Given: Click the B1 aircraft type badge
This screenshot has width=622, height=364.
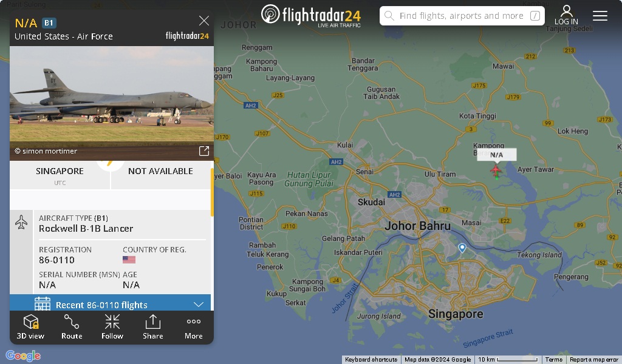Looking at the screenshot, I should click(x=49, y=23).
